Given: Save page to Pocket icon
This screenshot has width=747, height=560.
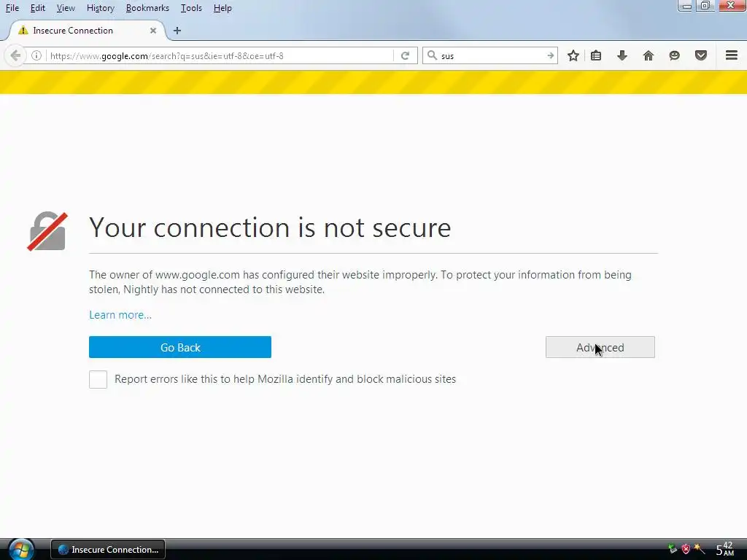Looking at the screenshot, I should pos(701,55).
